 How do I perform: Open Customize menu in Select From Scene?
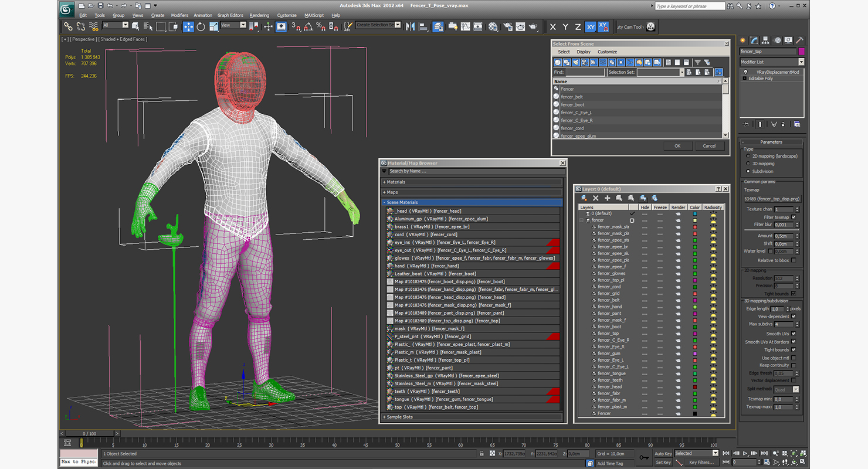click(608, 52)
